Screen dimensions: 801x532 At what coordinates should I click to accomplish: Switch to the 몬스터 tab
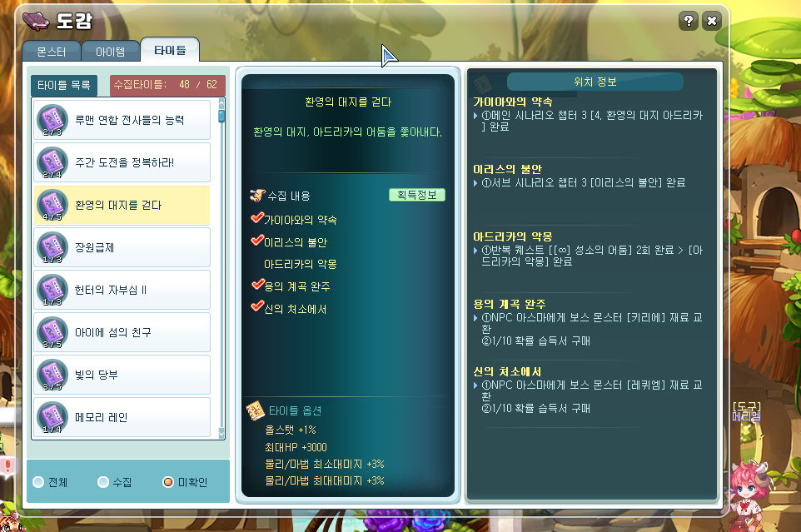pyautogui.click(x=51, y=52)
